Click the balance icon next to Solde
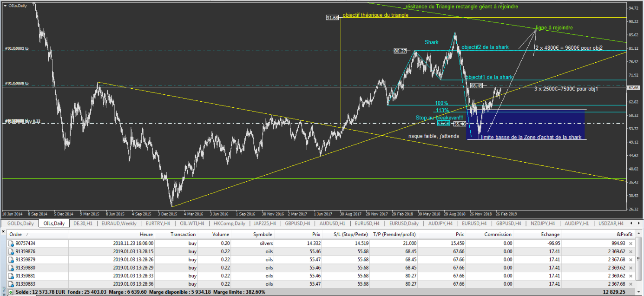 11,292
